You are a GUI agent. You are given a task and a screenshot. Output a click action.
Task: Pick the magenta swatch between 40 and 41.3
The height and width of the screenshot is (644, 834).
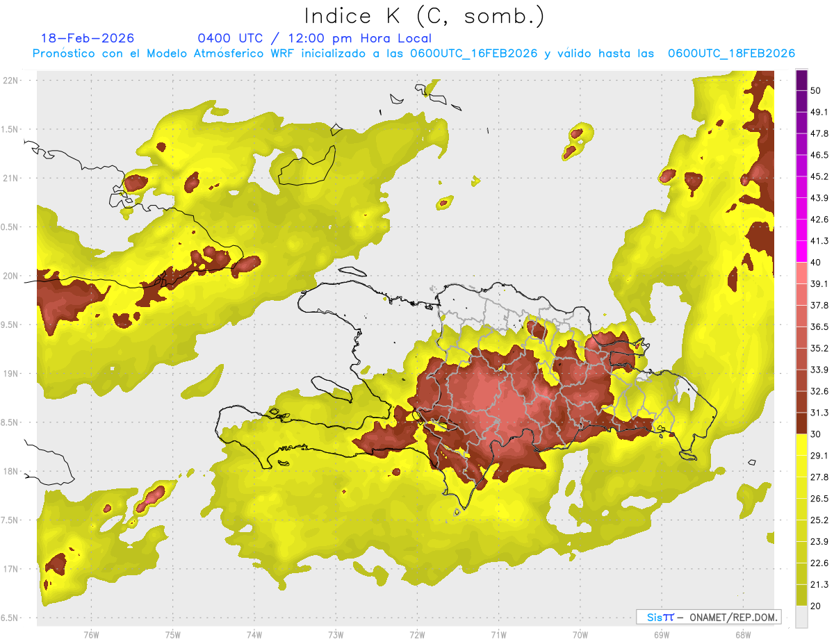801,252
